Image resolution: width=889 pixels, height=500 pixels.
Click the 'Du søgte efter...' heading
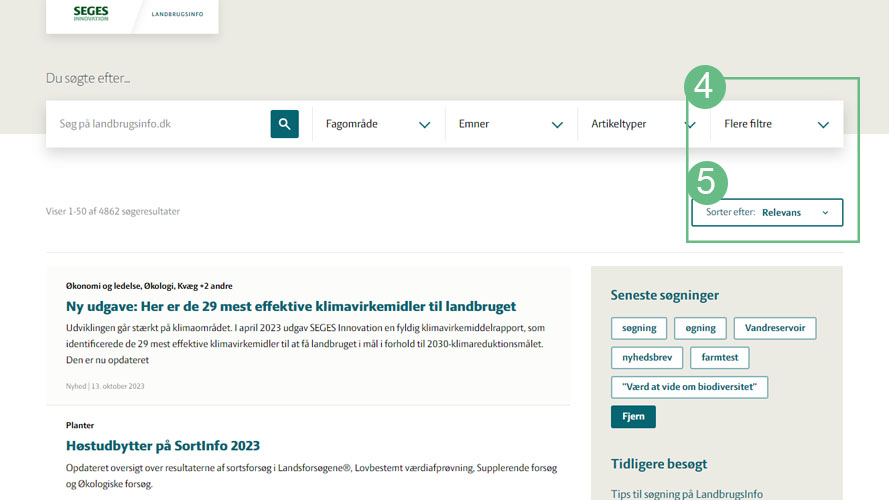point(88,78)
